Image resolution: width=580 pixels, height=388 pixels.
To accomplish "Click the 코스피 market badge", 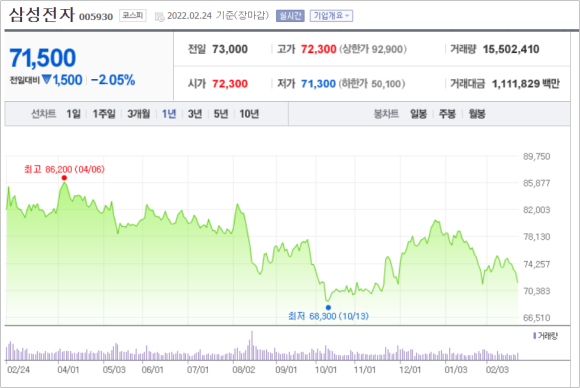I will (x=133, y=16).
